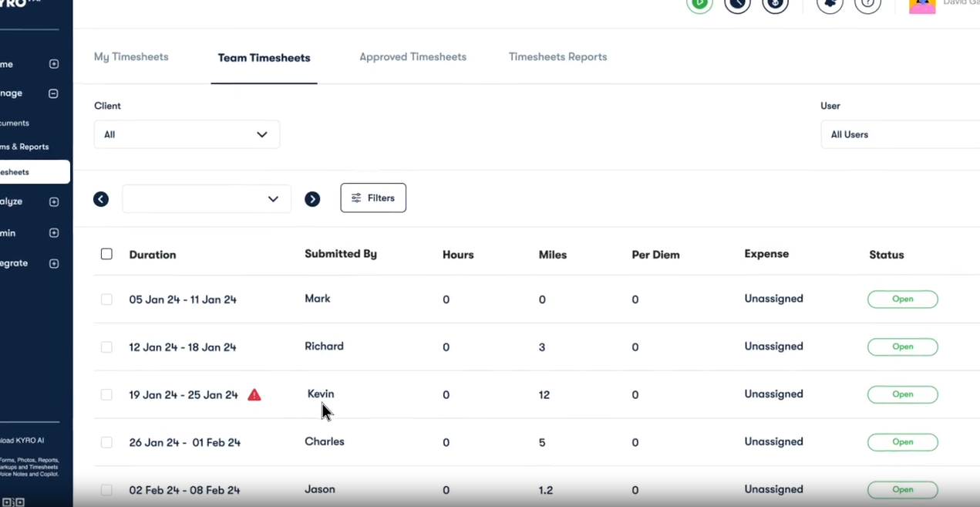Screen dimensions: 980x507
Task: Check the 26 Jan 24 - 01 Feb 24 row
Action: pos(106,442)
